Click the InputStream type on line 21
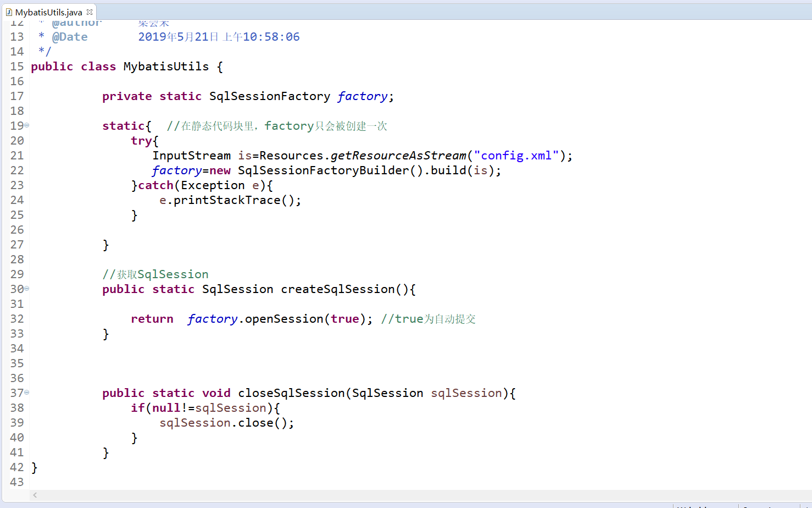 click(192, 156)
